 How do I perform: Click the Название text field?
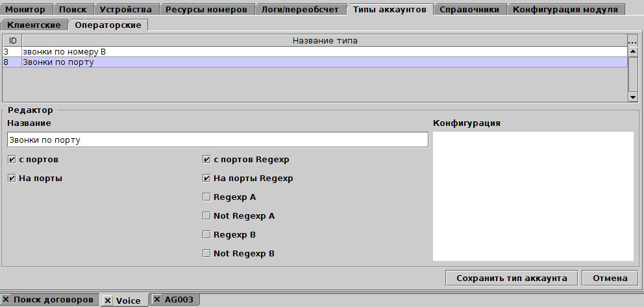click(217, 140)
